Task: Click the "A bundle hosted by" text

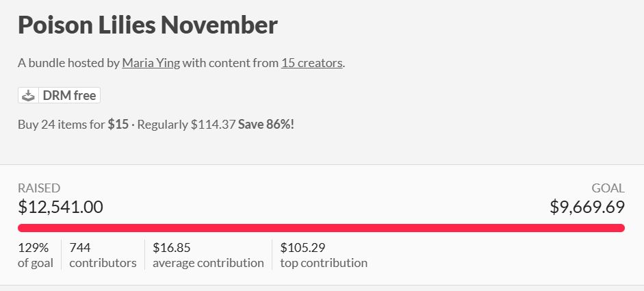Action: (x=68, y=64)
